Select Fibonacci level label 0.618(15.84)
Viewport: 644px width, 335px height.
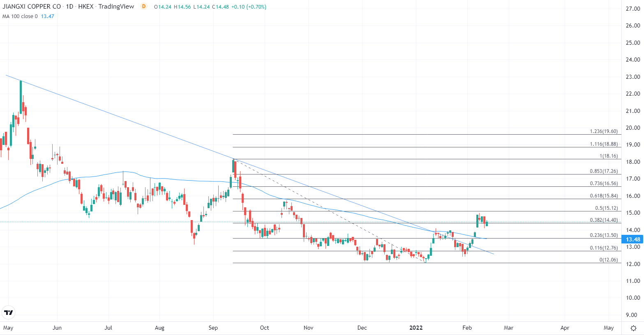(604, 196)
